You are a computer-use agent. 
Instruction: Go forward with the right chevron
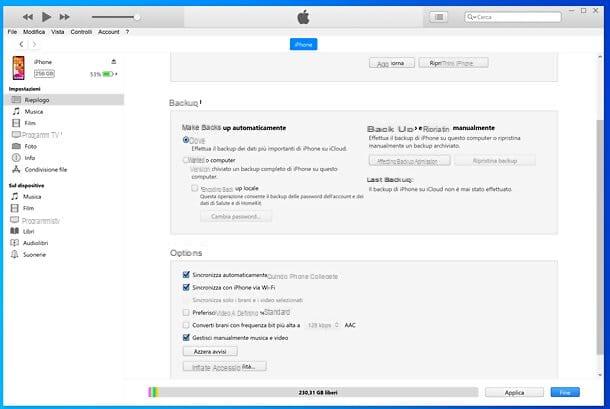coord(34,44)
